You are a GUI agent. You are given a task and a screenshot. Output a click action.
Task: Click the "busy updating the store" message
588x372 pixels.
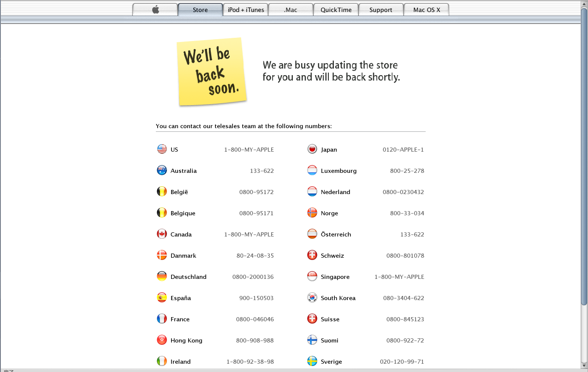pos(331,71)
